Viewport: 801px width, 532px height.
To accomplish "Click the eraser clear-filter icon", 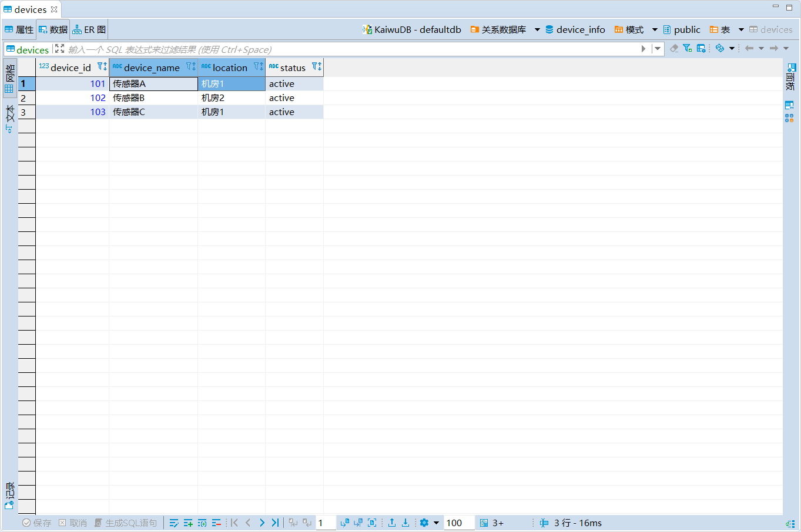I will pos(674,48).
